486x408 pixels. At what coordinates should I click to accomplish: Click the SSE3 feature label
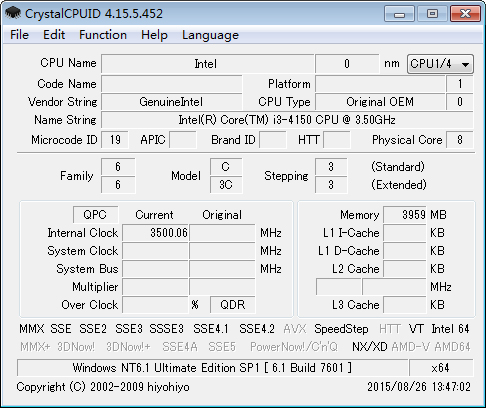(x=129, y=329)
